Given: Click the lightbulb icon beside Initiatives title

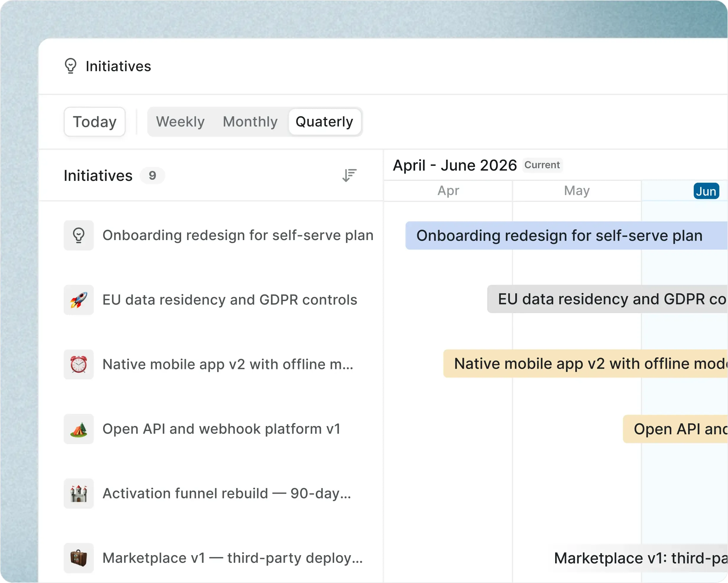Looking at the screenshot, I should pos(71,66).
